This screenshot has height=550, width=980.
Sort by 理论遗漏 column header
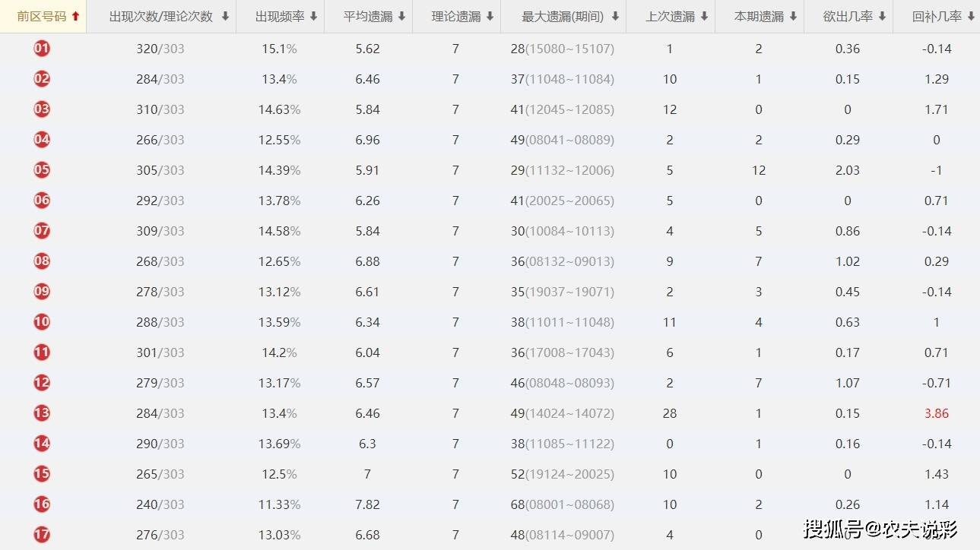(456, 17)
